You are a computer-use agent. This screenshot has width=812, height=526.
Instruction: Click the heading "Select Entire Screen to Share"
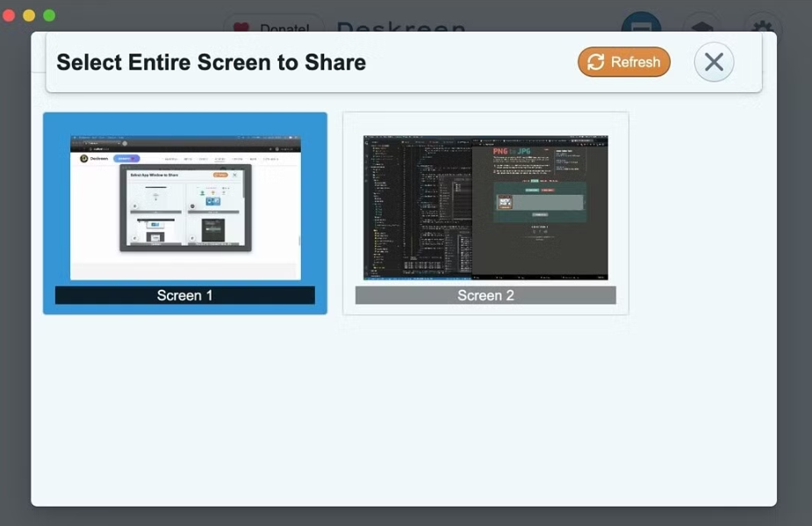point(212,62)
